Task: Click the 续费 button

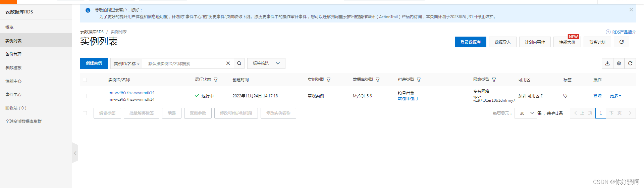Action: tap(172, 113)
